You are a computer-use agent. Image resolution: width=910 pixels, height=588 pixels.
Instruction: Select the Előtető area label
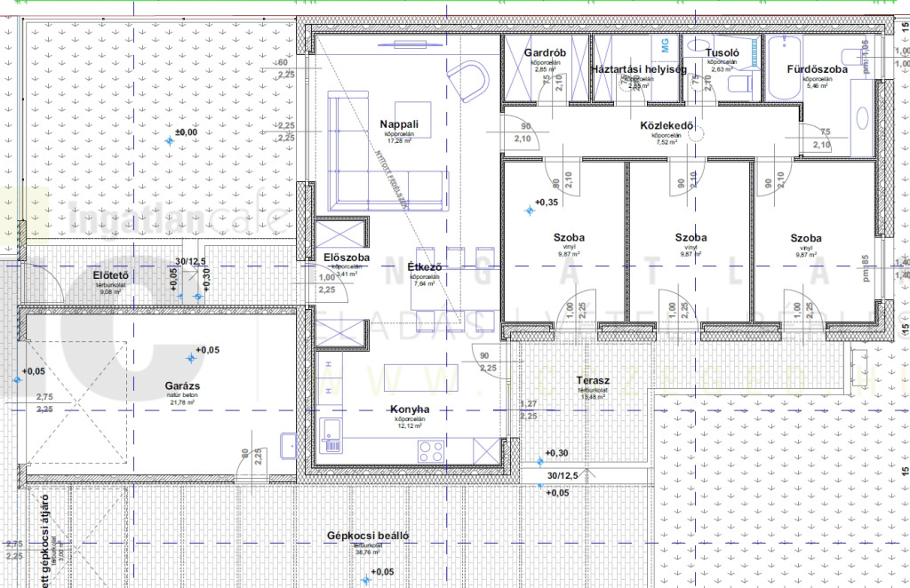111,275
